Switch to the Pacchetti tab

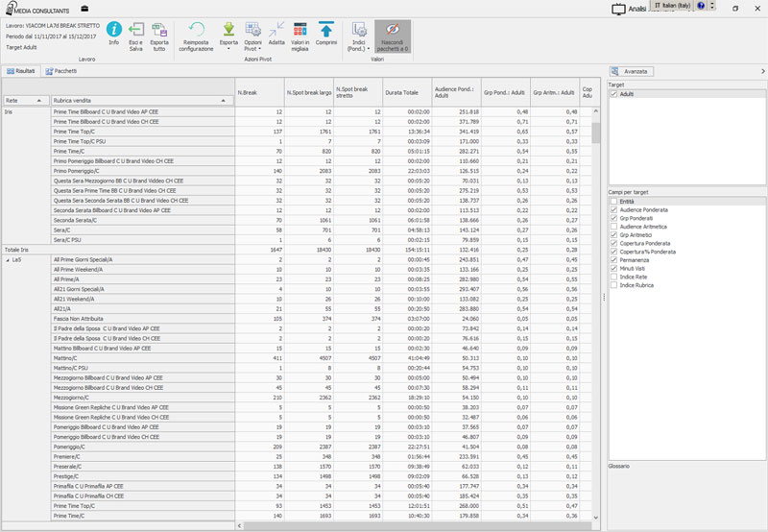tap(61, 71)
